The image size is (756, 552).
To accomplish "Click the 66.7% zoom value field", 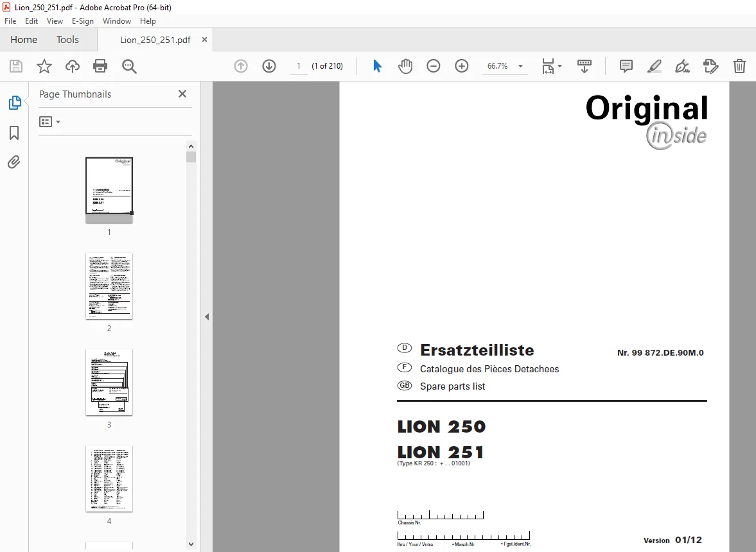I will 497,66.
